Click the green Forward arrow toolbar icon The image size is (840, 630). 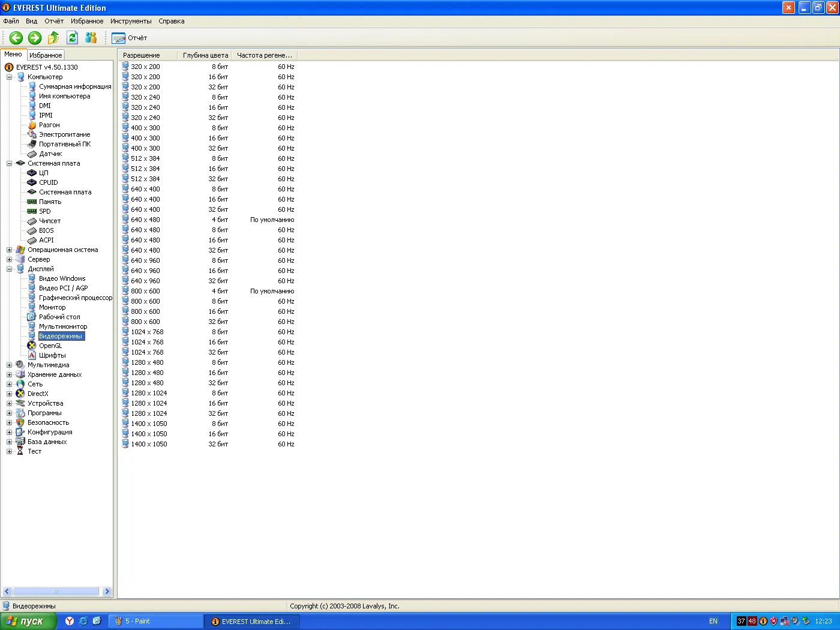[35, 38]
